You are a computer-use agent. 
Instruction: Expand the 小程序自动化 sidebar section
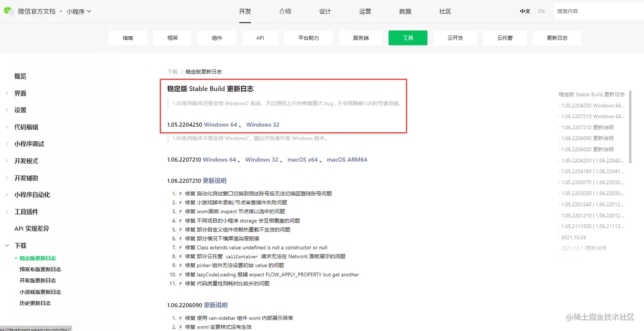32,195
